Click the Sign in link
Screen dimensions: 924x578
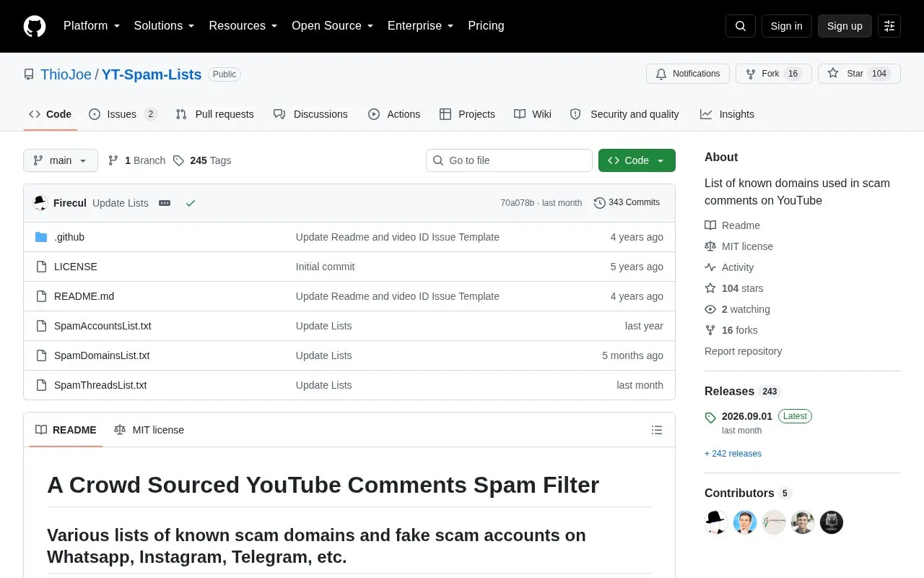tap(786, 26)
